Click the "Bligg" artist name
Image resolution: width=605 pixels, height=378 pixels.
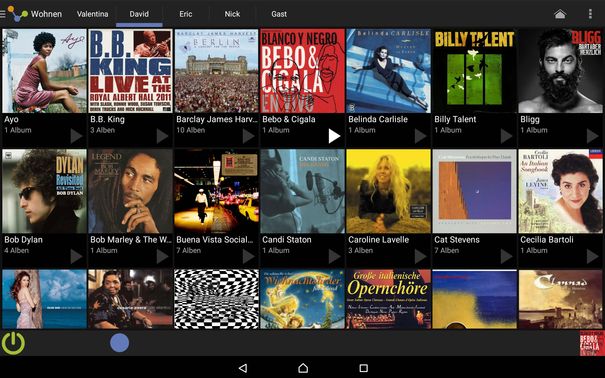point(530,119)
